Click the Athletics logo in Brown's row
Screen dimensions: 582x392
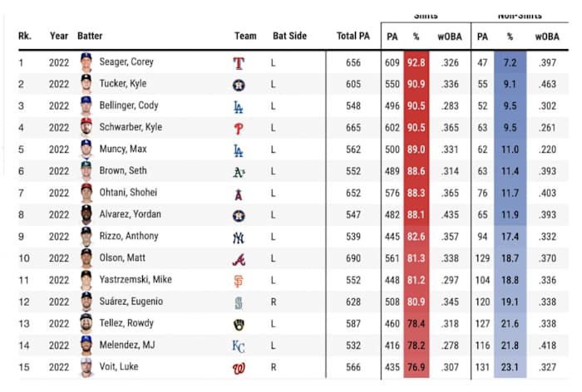(239, 171)
